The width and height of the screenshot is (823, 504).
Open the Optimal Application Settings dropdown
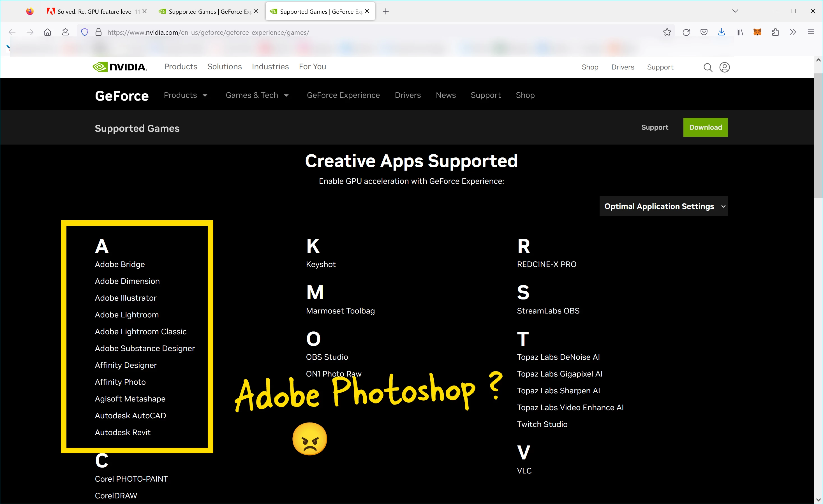pyautogui.click(x=663, y=206)
